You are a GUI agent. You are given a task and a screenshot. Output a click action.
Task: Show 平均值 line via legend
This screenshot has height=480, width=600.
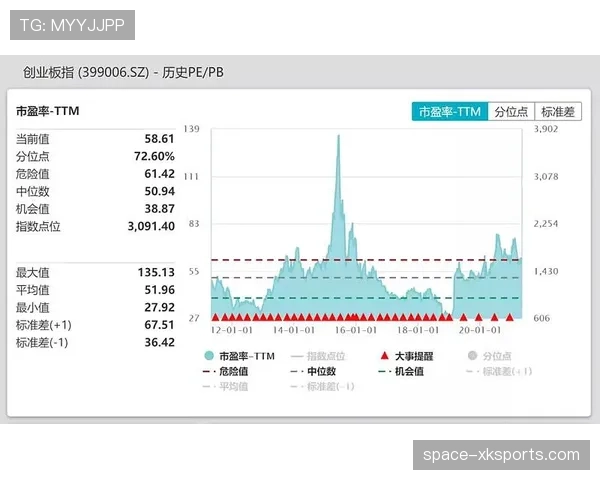[x=232, y=387]
